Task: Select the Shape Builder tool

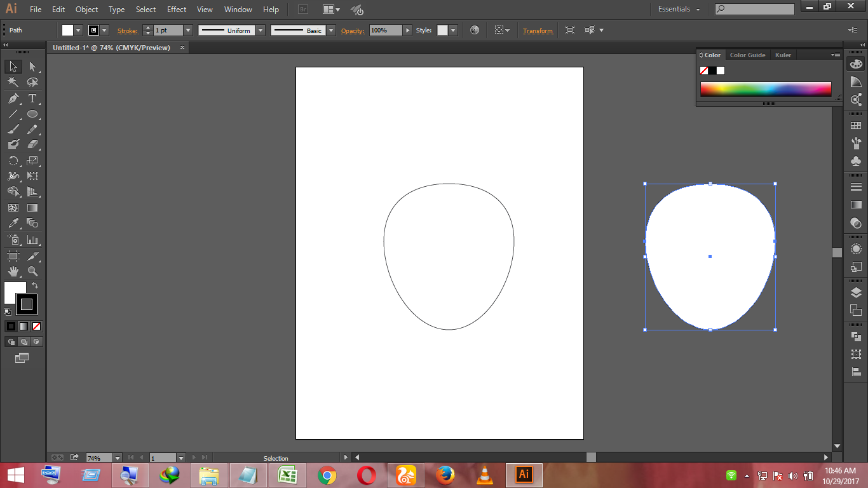Action: point(13,191)
